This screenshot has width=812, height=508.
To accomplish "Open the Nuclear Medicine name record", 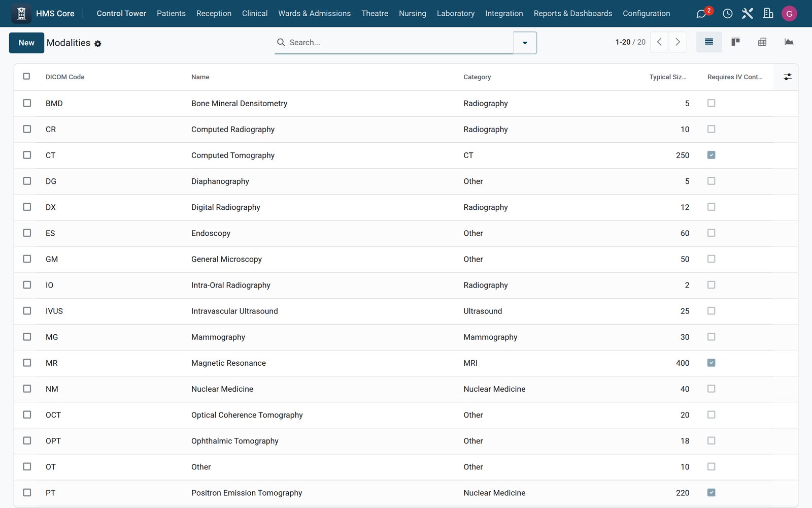I will point(222,389).
